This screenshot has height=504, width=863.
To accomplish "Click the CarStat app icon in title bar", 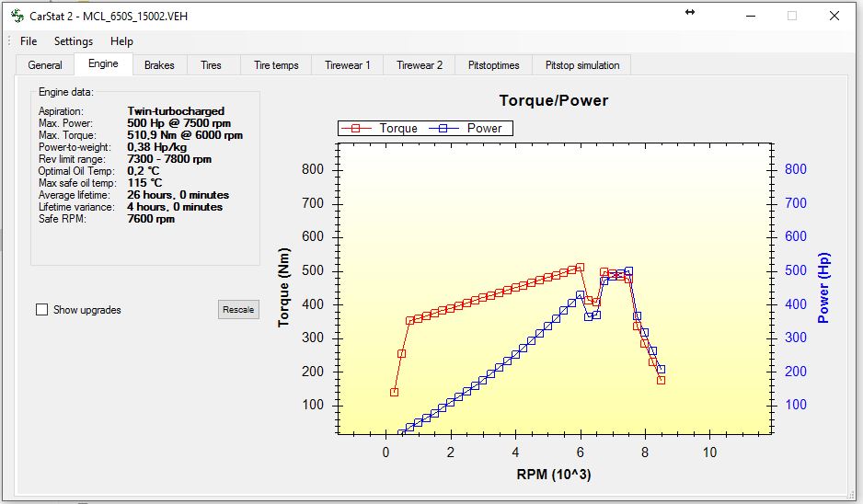I will [x=16, y=16].
